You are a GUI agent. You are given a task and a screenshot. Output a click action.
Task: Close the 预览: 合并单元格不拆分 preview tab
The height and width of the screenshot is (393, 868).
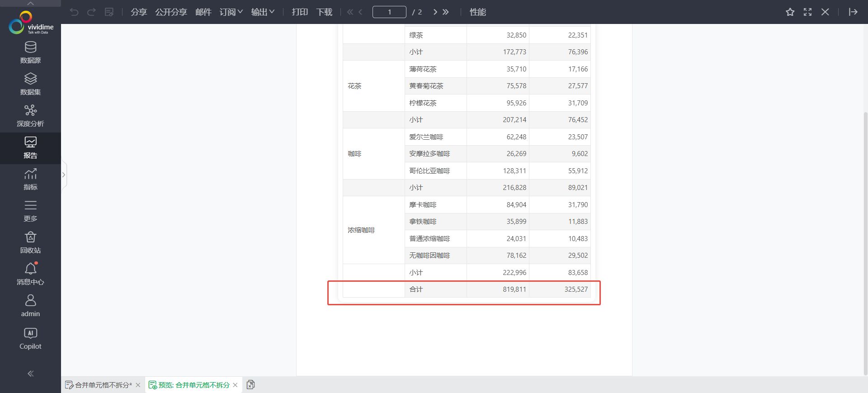(x=235, y=385)
